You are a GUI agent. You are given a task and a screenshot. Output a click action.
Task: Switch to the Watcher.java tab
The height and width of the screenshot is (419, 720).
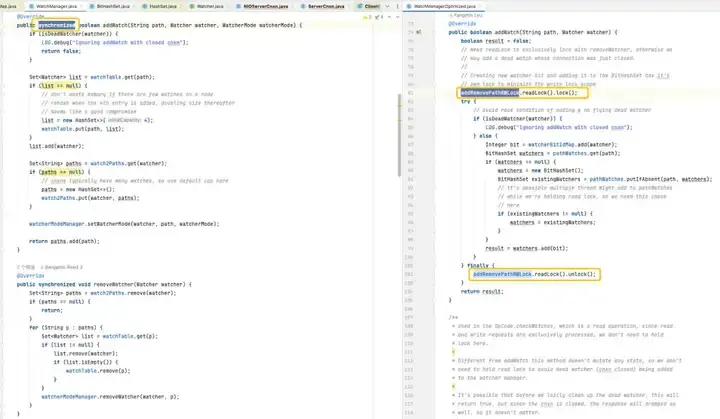click(209, 6)
